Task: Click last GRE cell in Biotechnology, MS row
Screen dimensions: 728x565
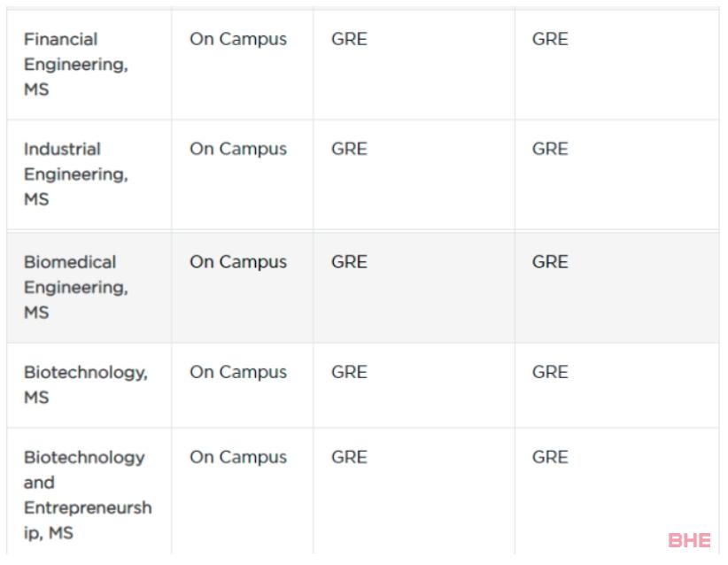Action: pos(550,372)
